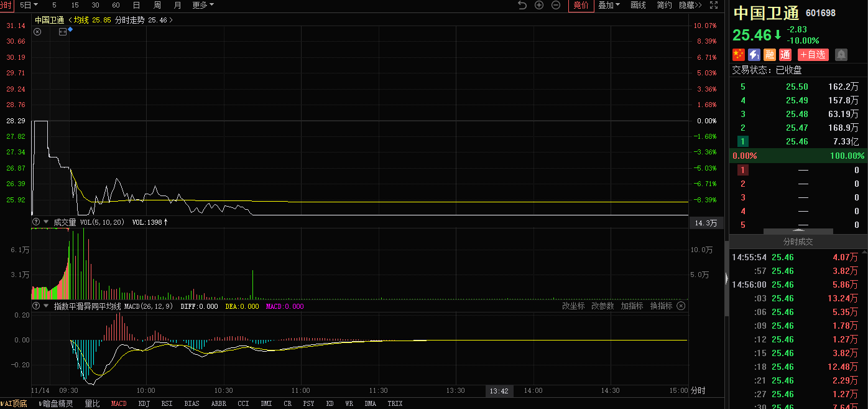This screenshot has width=868, height=409.
Task: Click 换指标 to change the indicator
Action: tap(661, 306)
